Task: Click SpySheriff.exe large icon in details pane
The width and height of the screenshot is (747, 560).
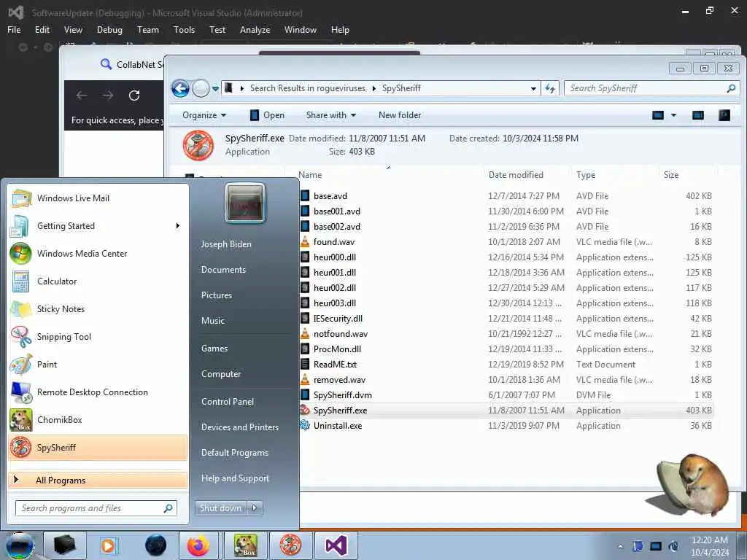Action: click(x=198, y=145)
